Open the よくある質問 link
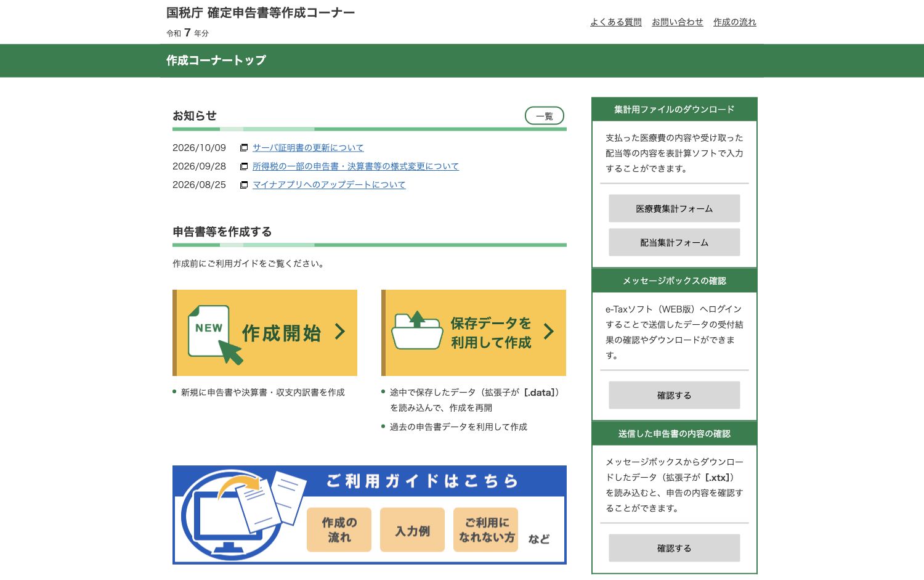The image size is (924, 580). tap(616, 22)
